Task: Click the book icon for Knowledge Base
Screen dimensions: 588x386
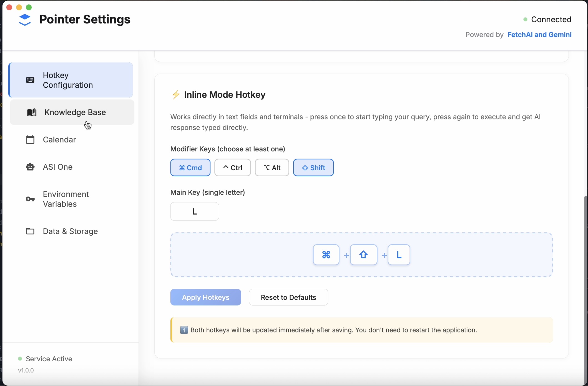Action: click(x=32, y=112)
